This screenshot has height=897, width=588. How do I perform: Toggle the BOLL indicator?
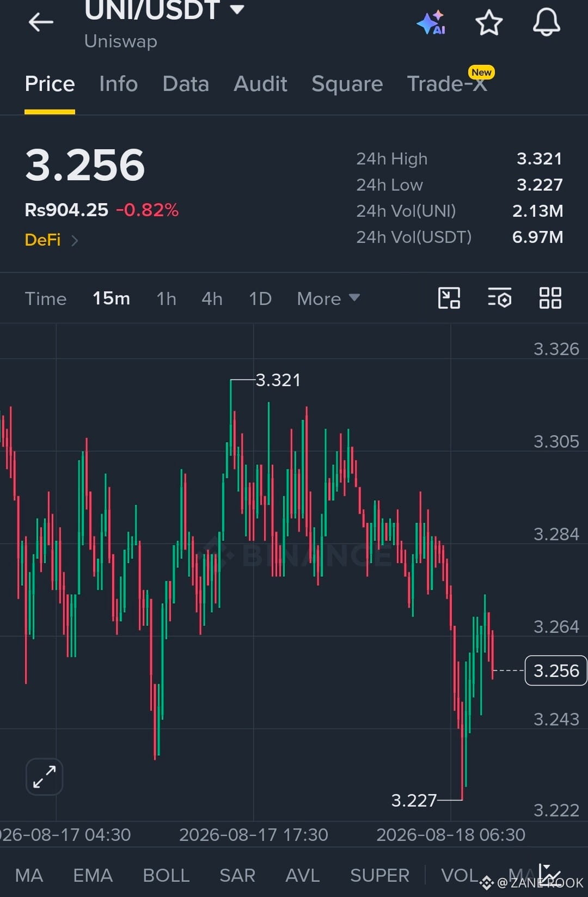(x=166, y=875)
